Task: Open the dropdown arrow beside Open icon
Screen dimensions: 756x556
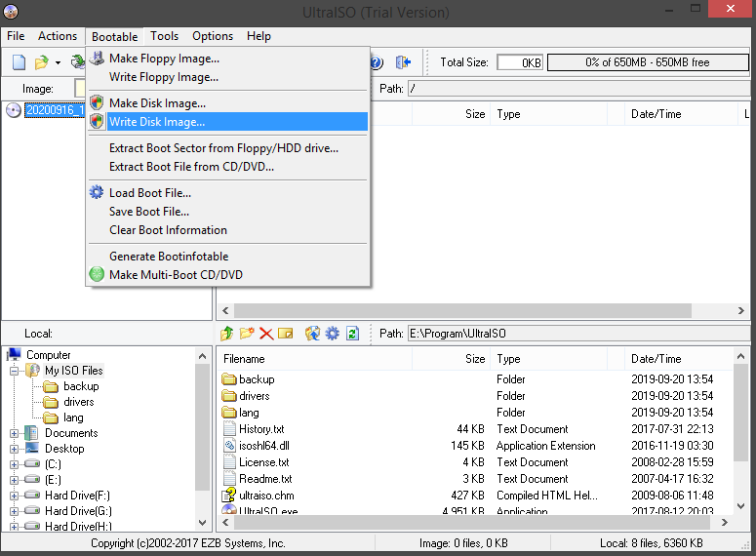Action: click(58, 62)
